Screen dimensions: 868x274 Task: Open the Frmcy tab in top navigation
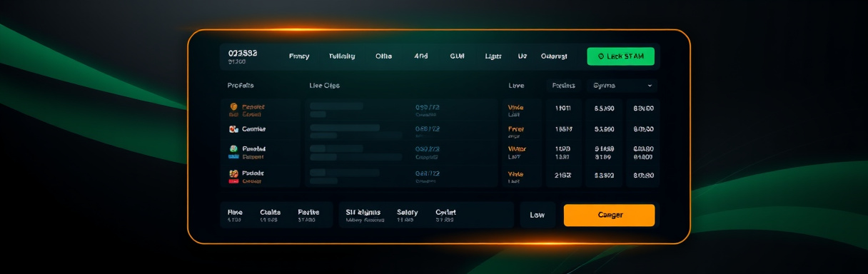[299, 56]
